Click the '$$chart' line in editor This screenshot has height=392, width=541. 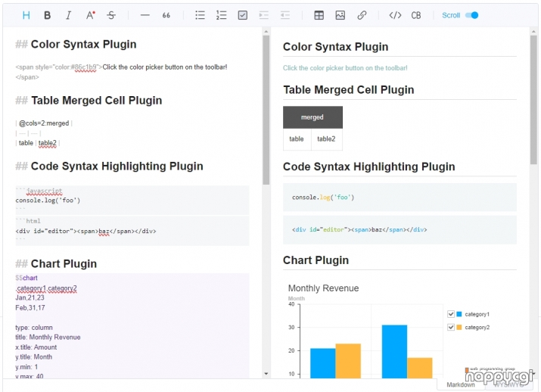pyautogui.click(x=26, y=278)
